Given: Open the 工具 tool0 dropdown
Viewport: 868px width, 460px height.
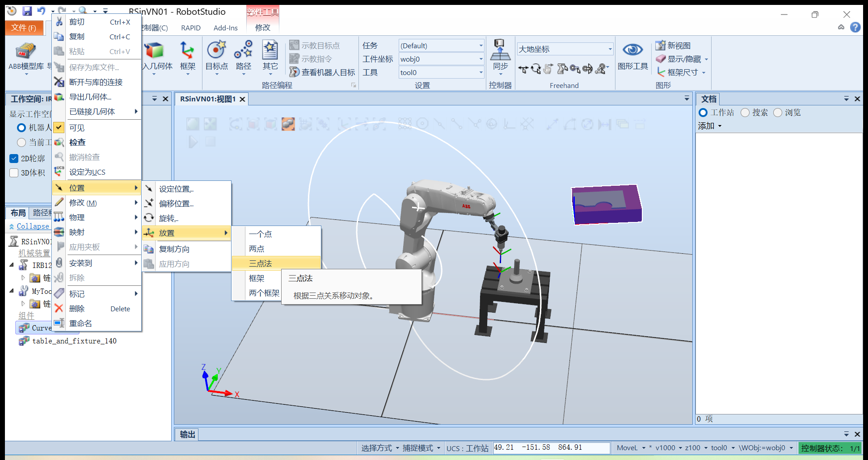Looking at the screenshot, I should point(481,72).
